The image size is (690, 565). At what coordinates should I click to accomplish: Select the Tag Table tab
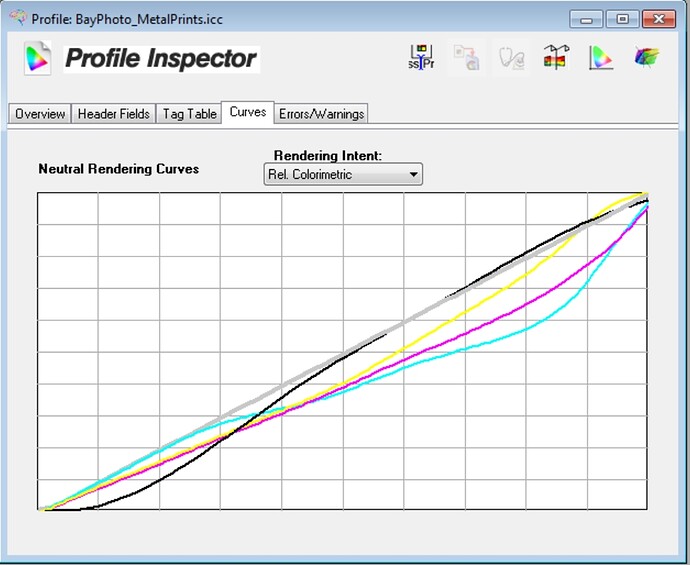tap(189, 114)
